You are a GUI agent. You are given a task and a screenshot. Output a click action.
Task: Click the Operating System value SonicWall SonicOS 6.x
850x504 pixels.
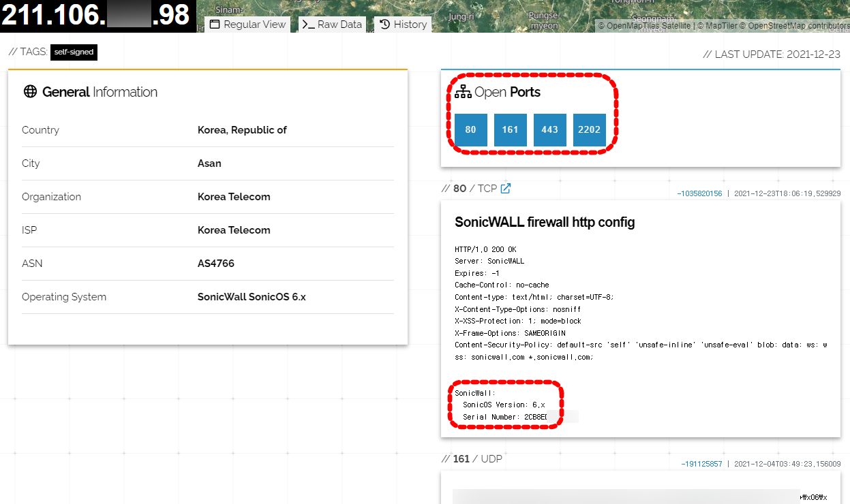(x=252, y=297)
